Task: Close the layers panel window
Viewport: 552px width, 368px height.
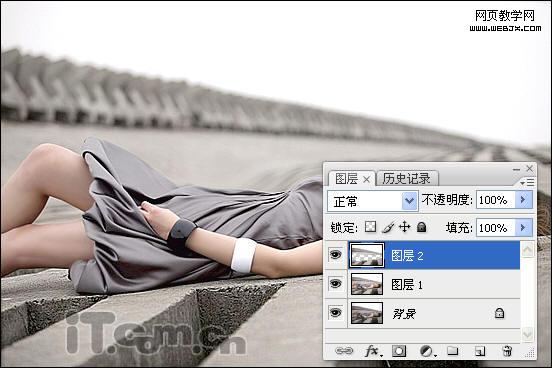Action: pyautogui.click(x=529, y=169)
